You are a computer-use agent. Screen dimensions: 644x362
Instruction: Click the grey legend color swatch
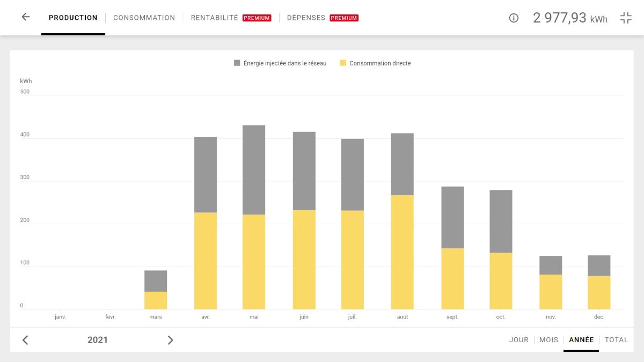pyautogui.click(x=237, y=63)
